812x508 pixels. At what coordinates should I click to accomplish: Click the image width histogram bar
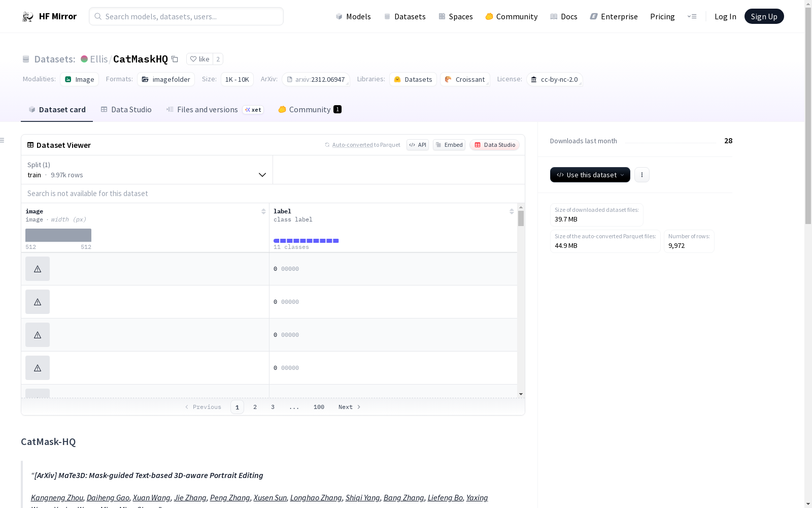click(x=58, y=235)
